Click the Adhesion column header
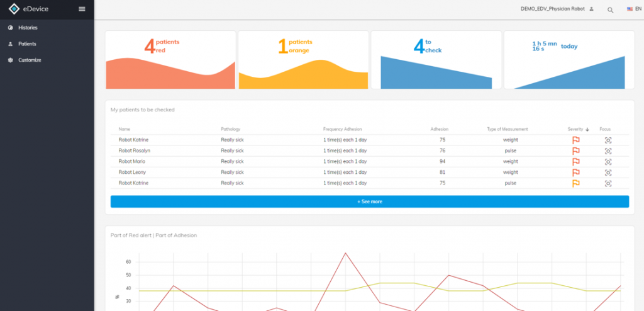 click(x=439, y=129)
